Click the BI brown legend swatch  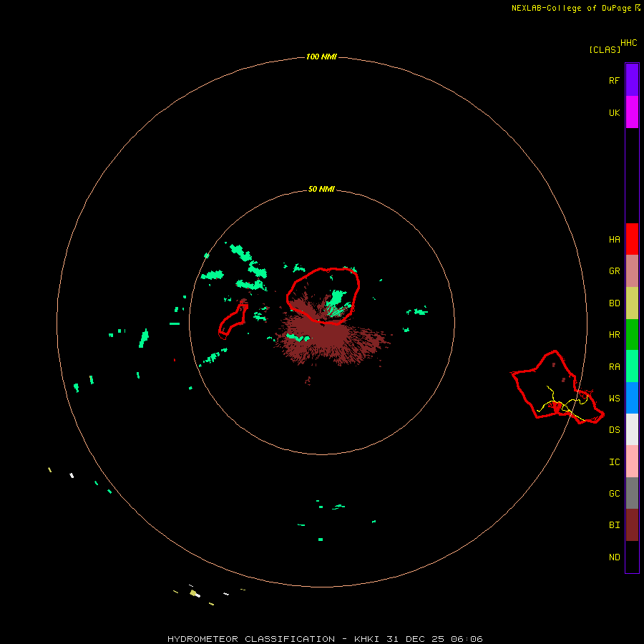pyautogui.click(x=632, y=525)
